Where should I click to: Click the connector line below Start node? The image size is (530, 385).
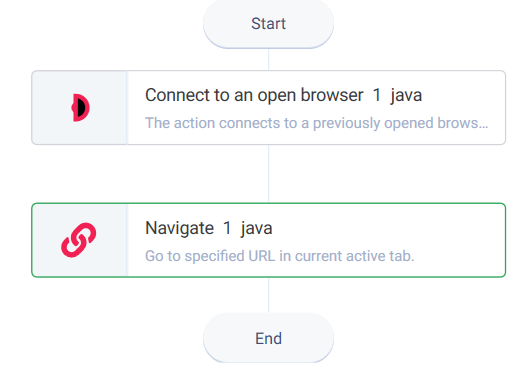pos(268,59)
